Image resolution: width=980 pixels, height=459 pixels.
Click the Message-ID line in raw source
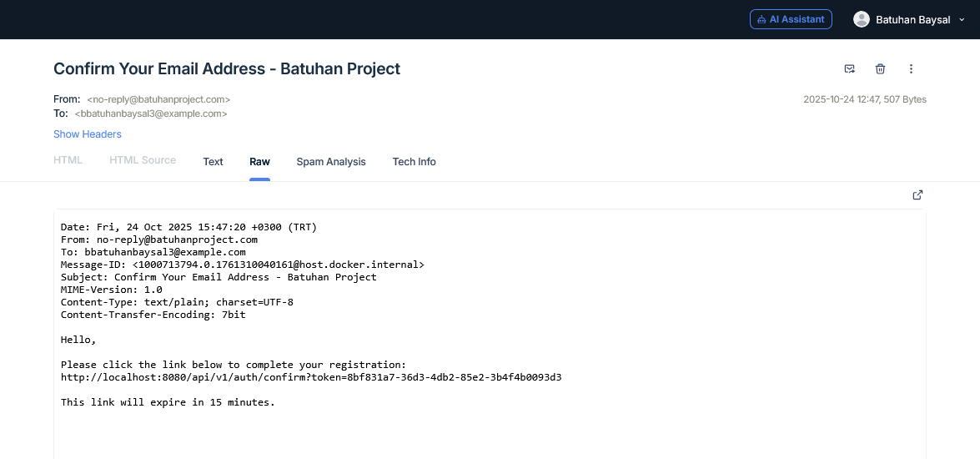point(243,265)
